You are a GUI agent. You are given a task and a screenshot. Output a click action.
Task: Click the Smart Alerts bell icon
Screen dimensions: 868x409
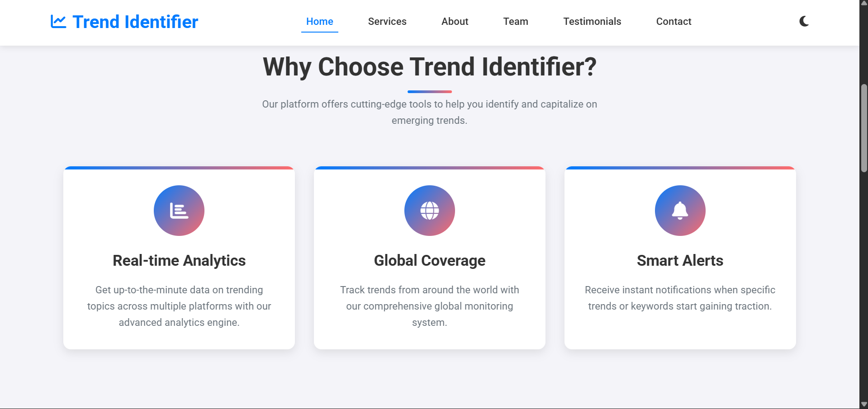click(x=680, y=211)
